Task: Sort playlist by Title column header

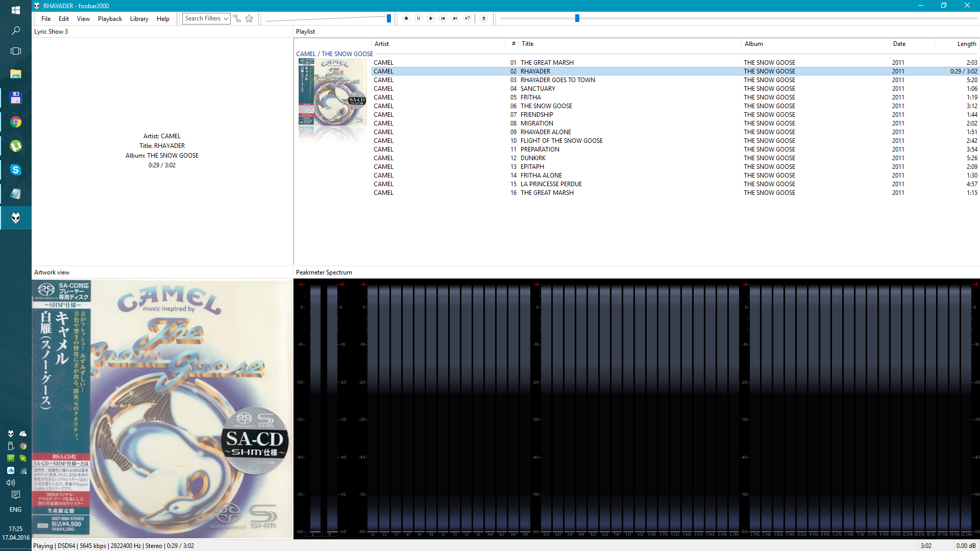Action: tap(630, 44)
